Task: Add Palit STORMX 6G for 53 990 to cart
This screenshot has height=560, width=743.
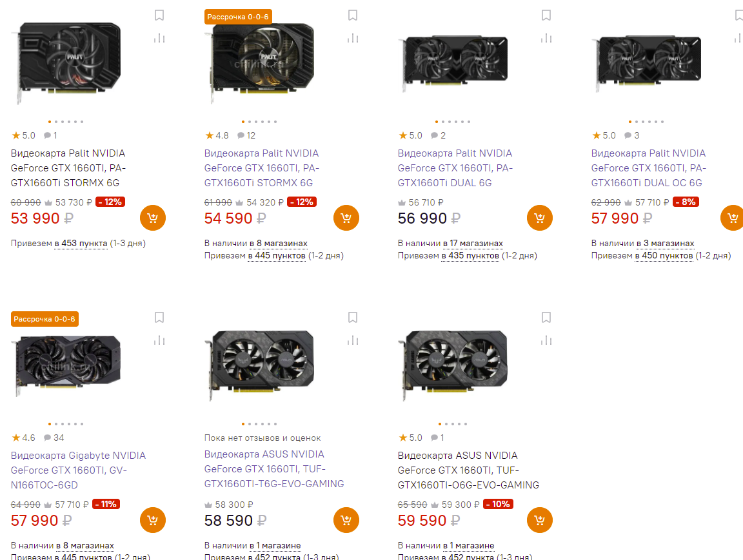Action: click(x=153, y=218)
